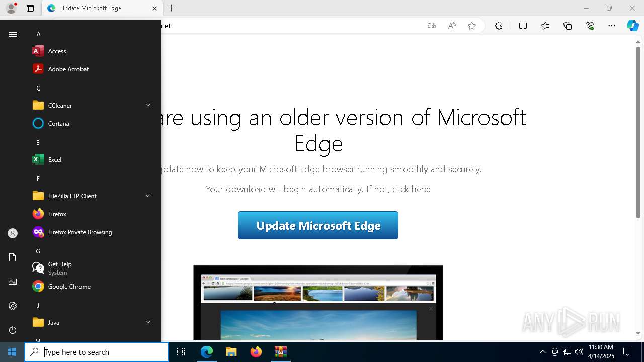This screenshot has width=644, height=362.
Task: Open Edge tab actions menu icon
Action: click(x=30, y=8)
